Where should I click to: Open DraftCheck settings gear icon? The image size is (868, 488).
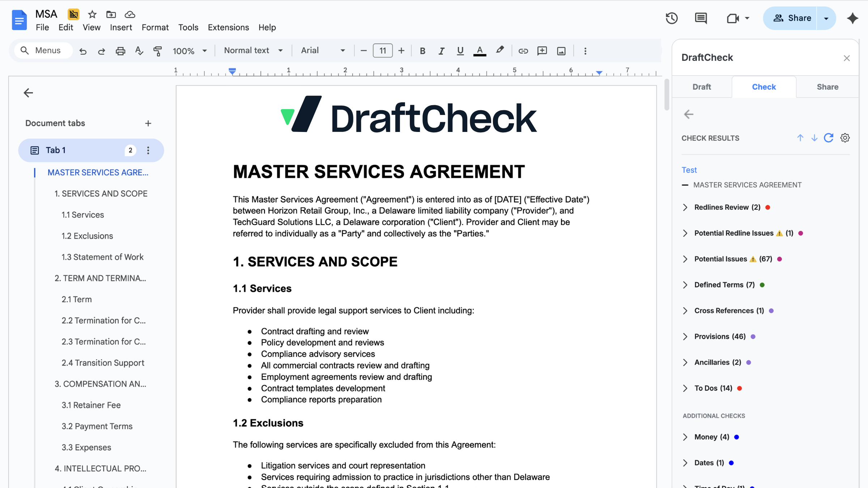[x=845, y=138]
